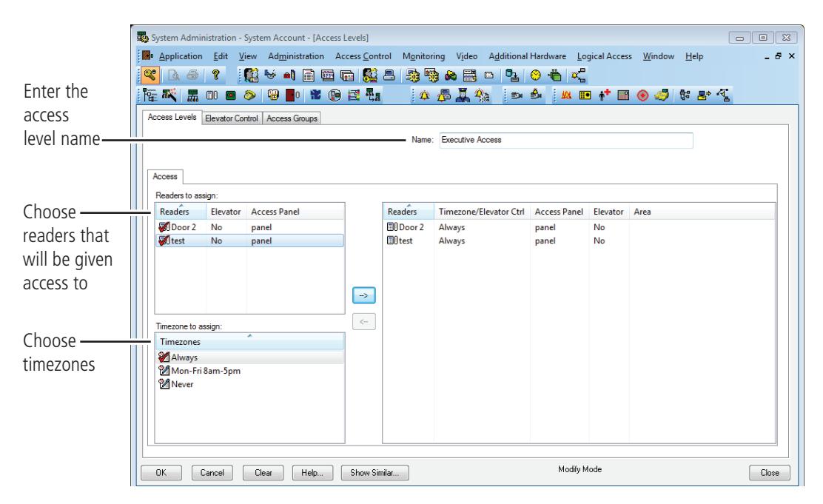Click the blue puzzle piece toolbar icon
Screen dimensions: 823x504
[x=315, y=95]
